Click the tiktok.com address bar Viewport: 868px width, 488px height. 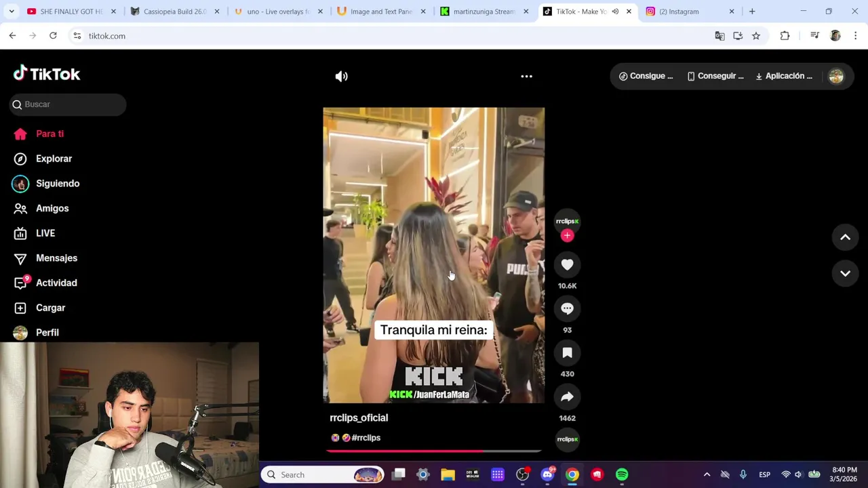pyautogui.click(x=393, y=36)
